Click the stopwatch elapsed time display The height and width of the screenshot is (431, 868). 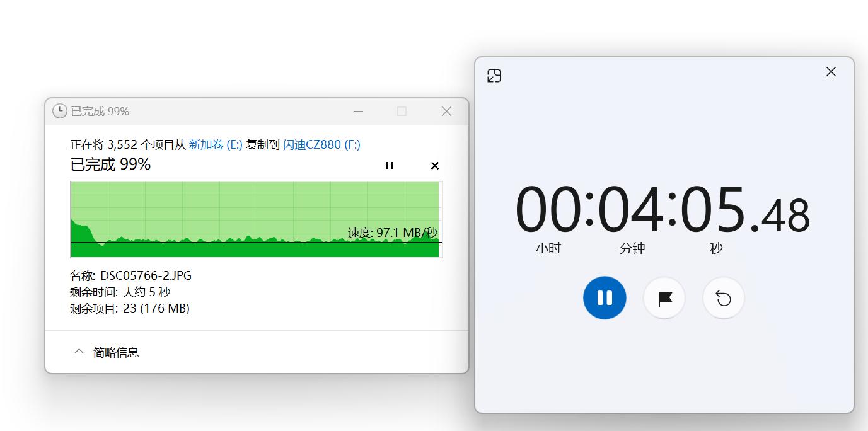coord(663,210)
